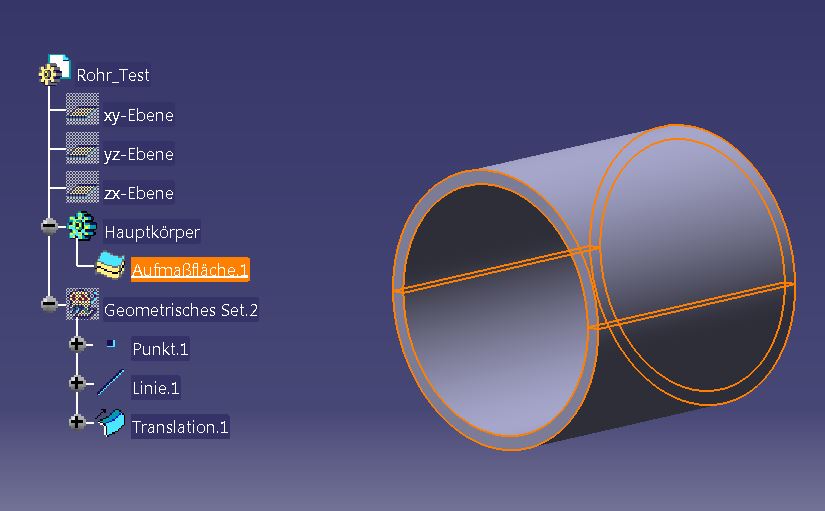Click the highlighted Aufmaßfläche.1 label
This screenshot has width=825, height=511.
(x=190, y=270)
